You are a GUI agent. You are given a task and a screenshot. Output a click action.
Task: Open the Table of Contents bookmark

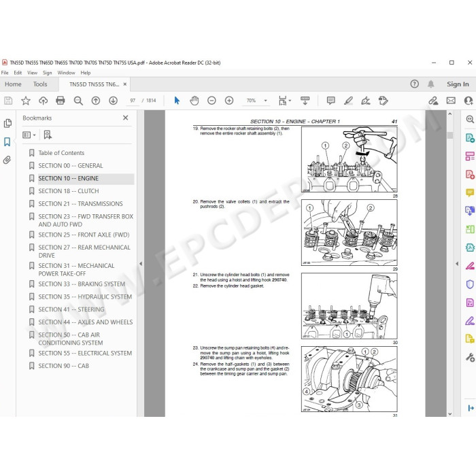click(61, 153)
